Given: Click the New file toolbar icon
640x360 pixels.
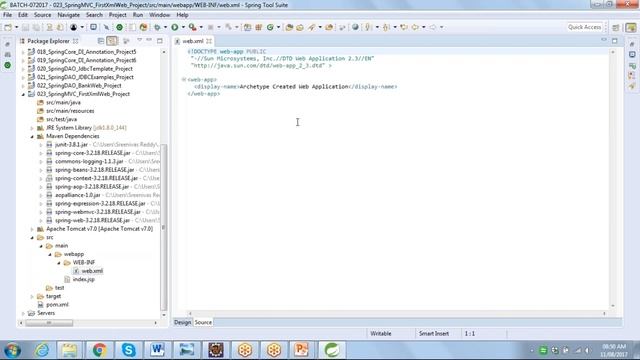Looking at the screenshot, I should [x=8, y=27].
